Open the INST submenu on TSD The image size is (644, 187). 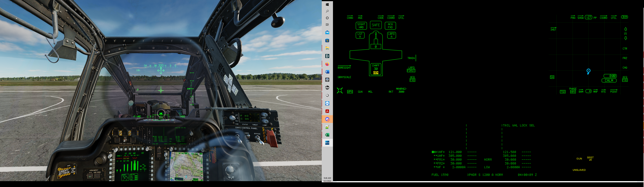pyautogui.click(x=553, y=30)
